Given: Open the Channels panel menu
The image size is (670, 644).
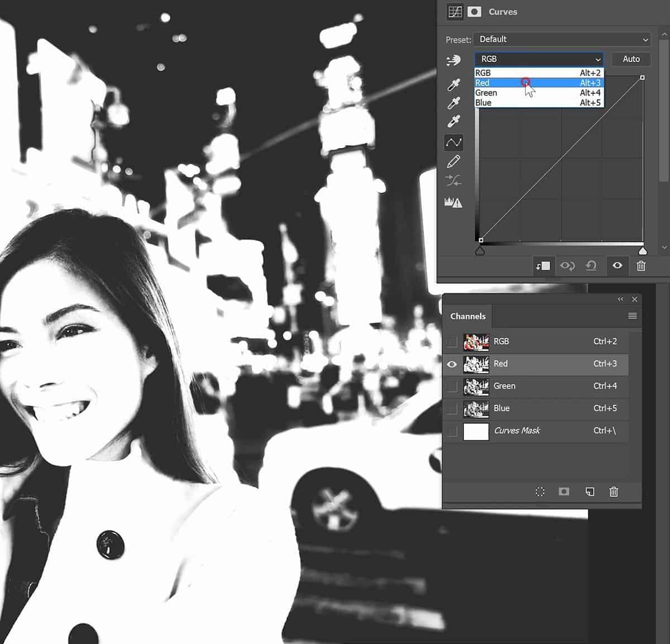Looking at the screenshot, I should click(632, 316).
